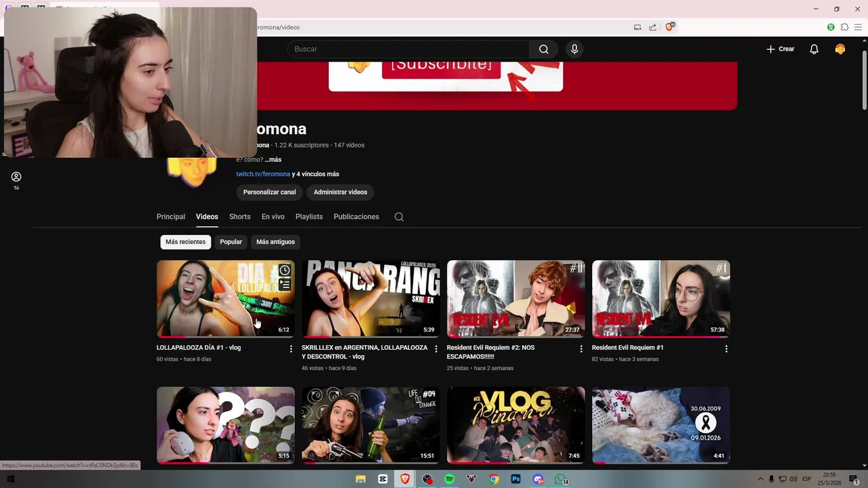Open the LOLLAPALOOZA DÍA #1 thumbnail
This screenshot has height=488, width=868.
click(226, 299)
